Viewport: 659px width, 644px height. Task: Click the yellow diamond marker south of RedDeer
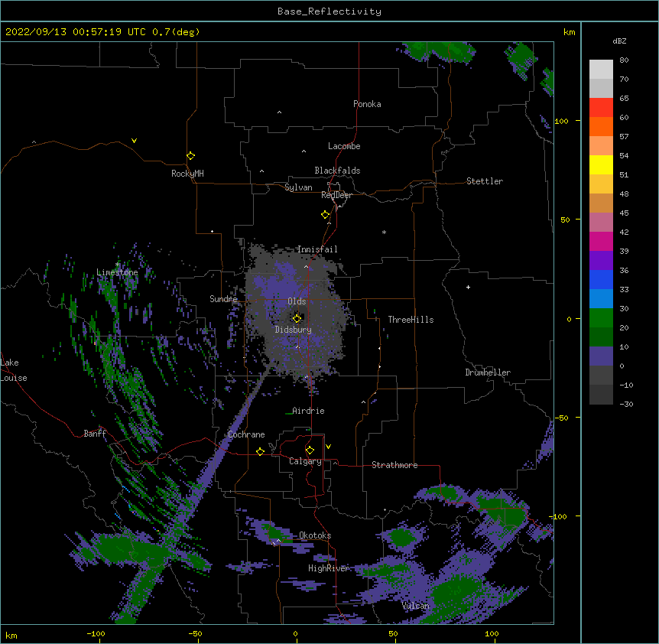coord(325,215)
